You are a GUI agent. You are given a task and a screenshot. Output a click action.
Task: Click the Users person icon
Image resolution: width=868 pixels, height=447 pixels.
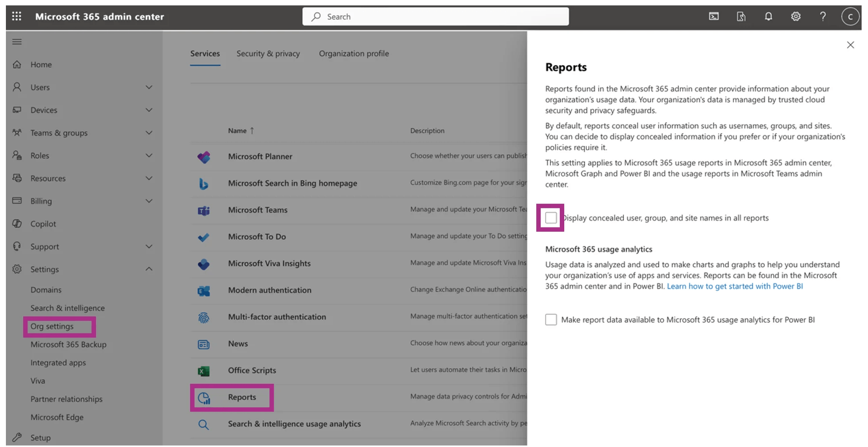coord(17,87)
